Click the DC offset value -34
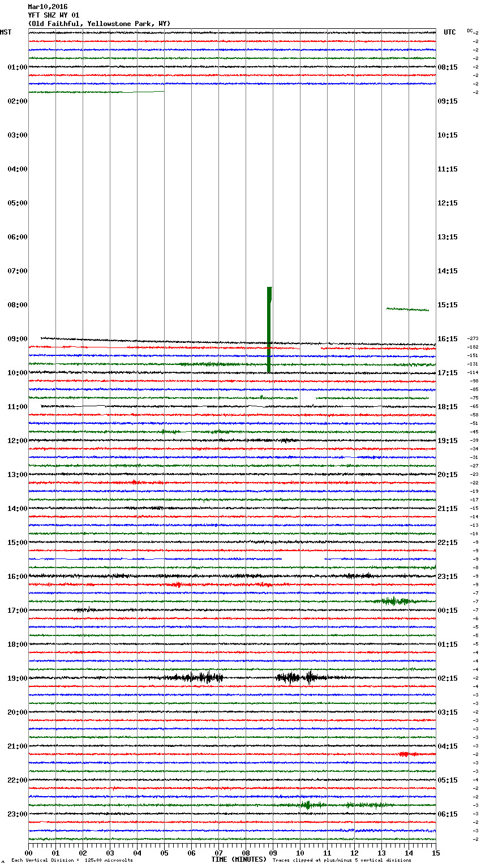Screen dimensions: 481x868 click(474, 449)
